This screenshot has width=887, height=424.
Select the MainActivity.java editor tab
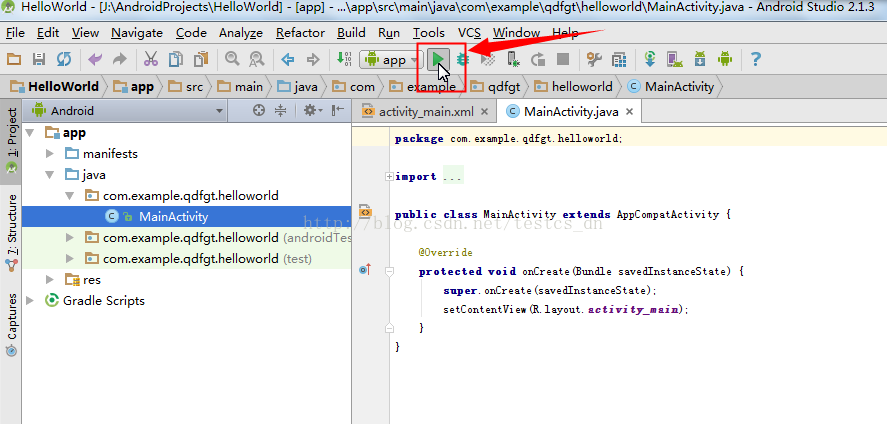coord(571,111)
